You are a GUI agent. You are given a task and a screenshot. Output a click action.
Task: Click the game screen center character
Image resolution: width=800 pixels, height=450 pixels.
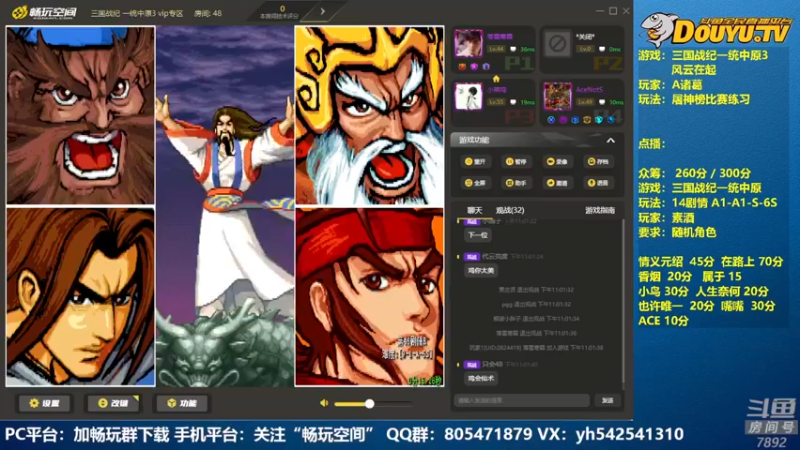coord(225,207)
